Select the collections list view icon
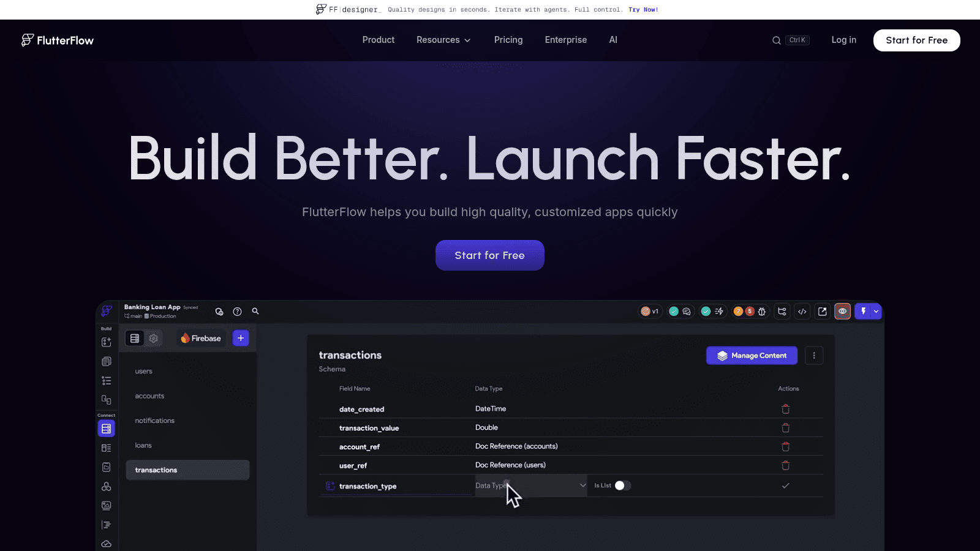980x551 pixels. point(135,338)
